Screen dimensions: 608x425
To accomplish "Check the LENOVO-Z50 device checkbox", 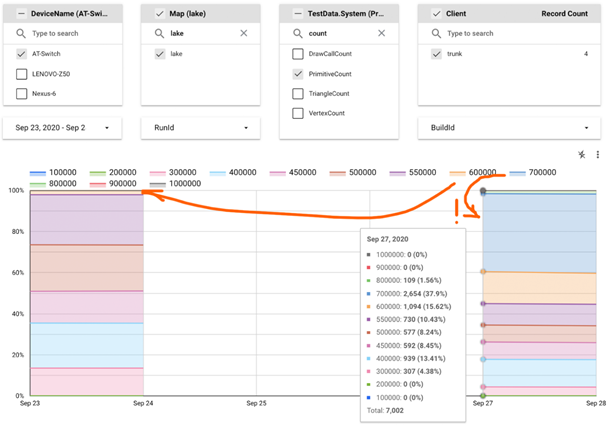I will [22, 74].
